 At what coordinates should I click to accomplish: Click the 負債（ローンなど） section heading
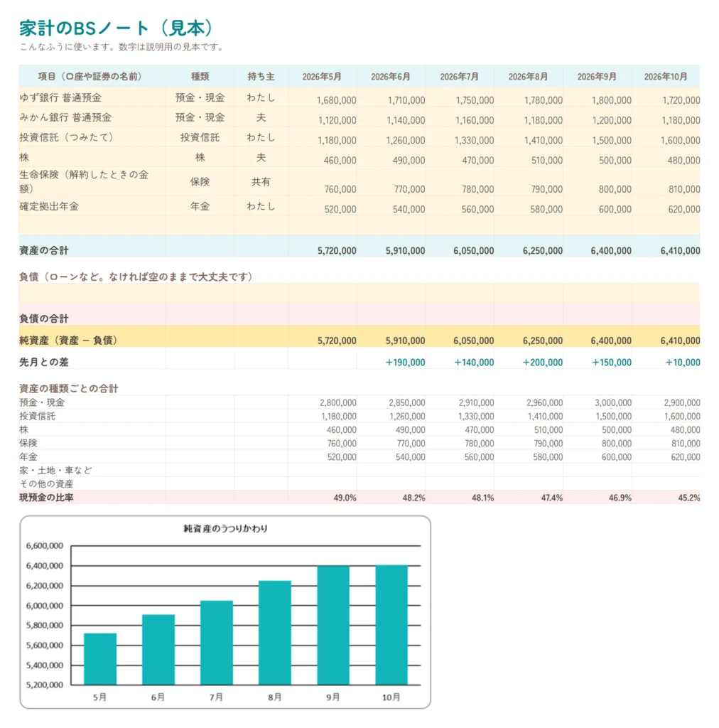point(136,277)
